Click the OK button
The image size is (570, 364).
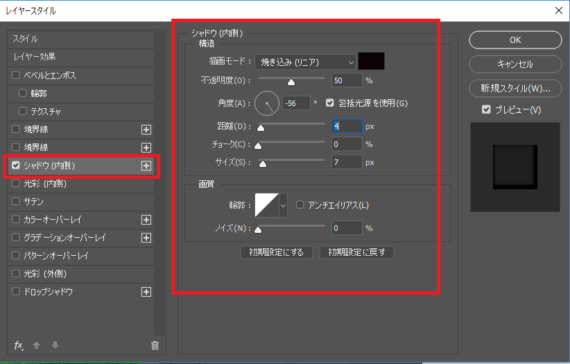(x=515, y=40)
